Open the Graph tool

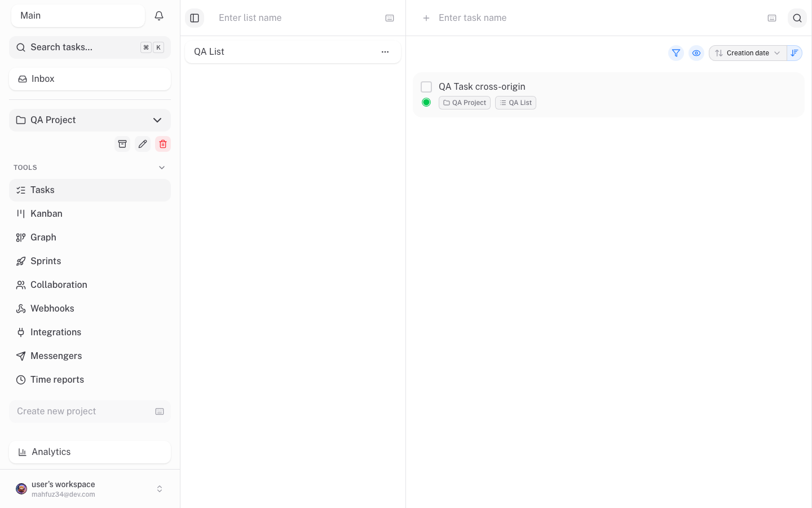(x=90, y=238)
